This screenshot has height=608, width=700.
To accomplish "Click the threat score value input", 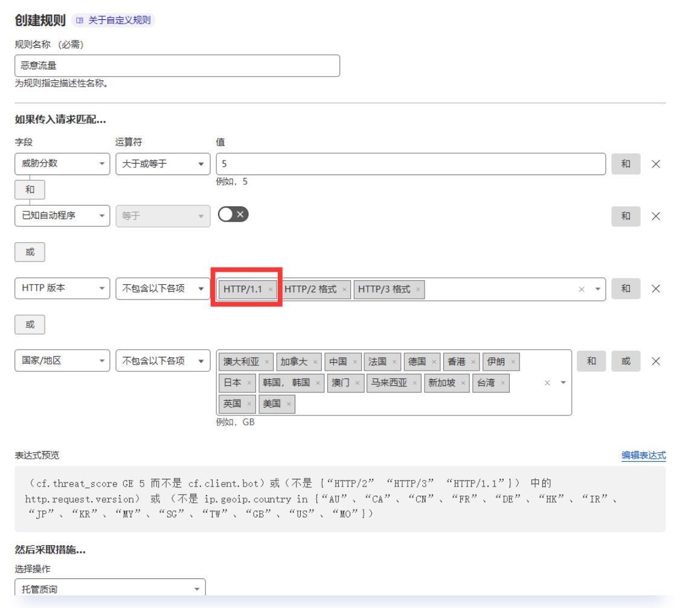I will pyautogui.click(x=411, y=164).
